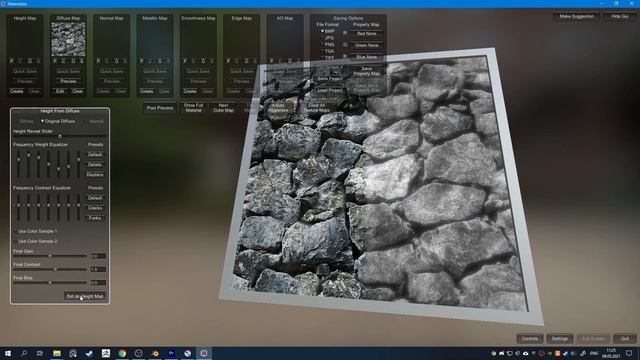Apply the Displace weight equalizer preset
Image resolution: width=640 pixels, height=360 pixels.
95,175
